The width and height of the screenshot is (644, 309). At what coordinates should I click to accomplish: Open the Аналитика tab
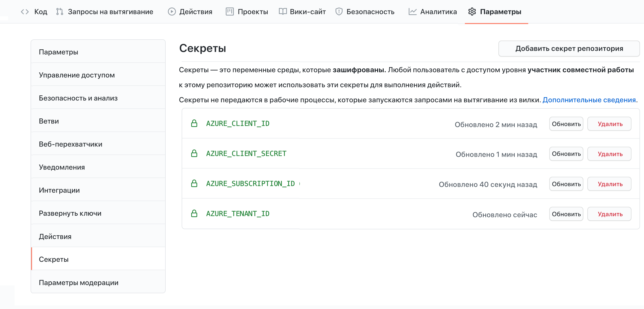433,12
